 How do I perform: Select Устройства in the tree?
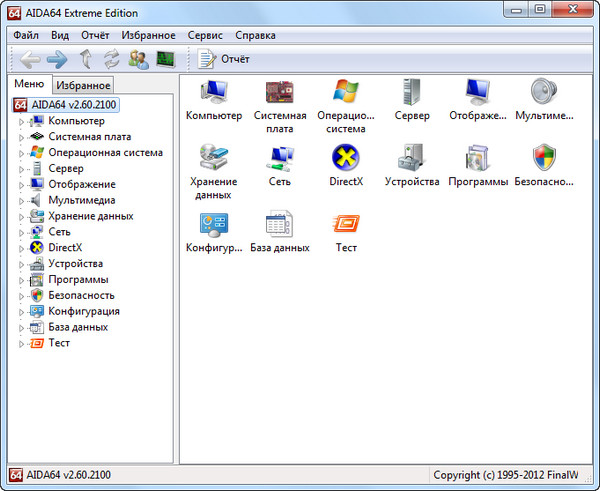tap(75, 264)
